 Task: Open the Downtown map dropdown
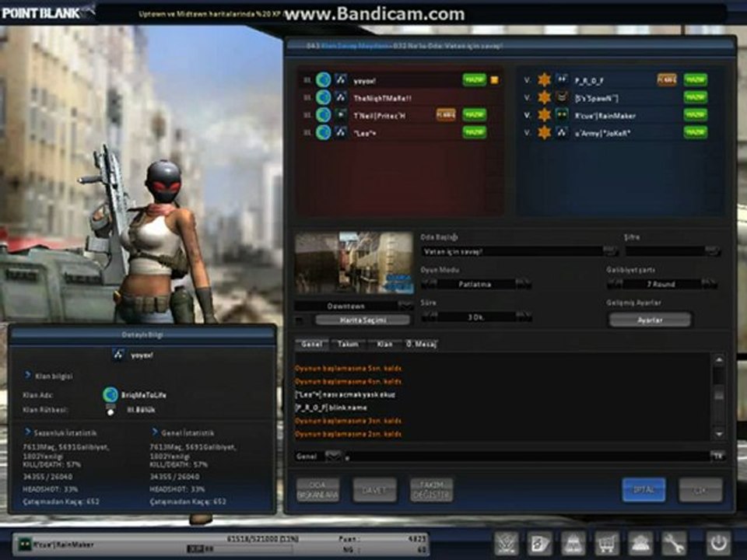pyautogui.click(x=405, y=306)
